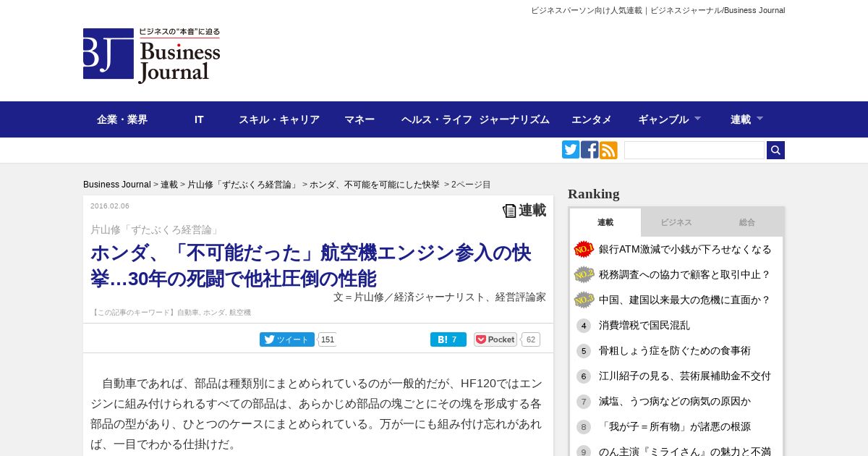This screenshot has height=456, width=868.
Task: Click the article headline about ホンダ
Action: pos(311,266)
